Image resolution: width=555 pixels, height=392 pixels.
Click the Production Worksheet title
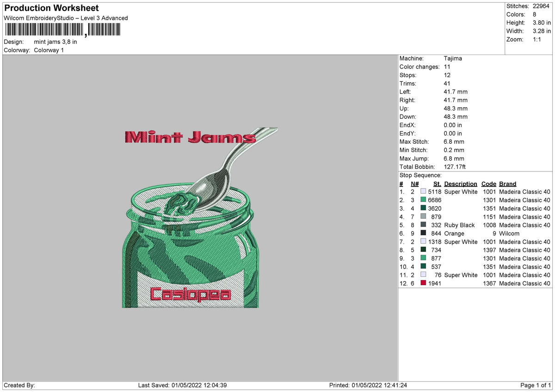(51, 8)
